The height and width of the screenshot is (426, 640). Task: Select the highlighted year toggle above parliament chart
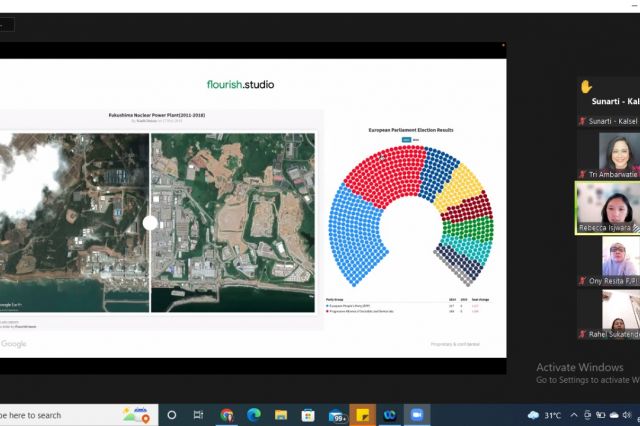[406, 139]
